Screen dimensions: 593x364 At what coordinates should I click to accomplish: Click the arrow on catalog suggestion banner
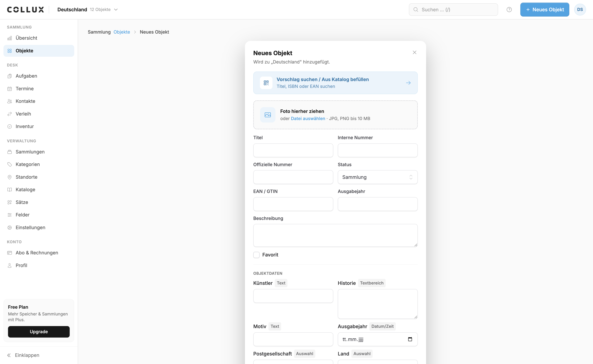(408, 83)
